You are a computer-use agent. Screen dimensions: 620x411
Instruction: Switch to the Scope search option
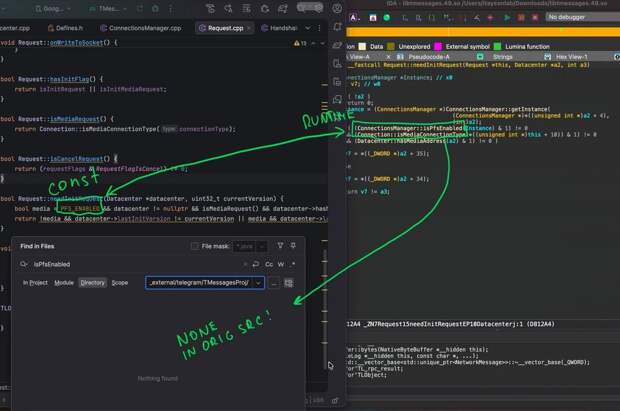(x=119, y=283)
